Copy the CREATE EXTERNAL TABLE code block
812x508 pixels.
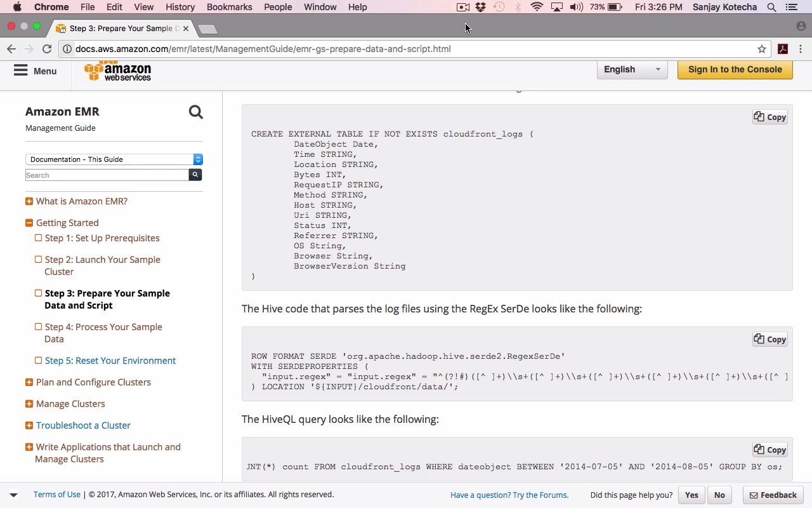[x=770, y=117]
